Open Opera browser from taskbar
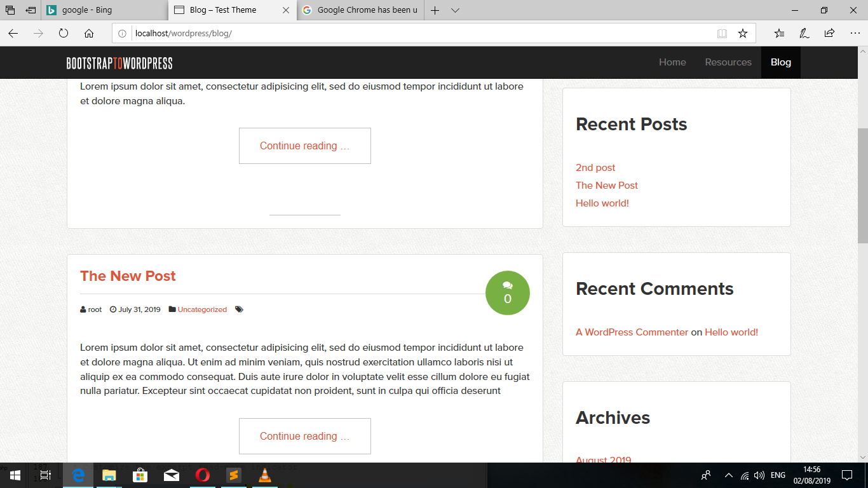 [x=203, y=475]
